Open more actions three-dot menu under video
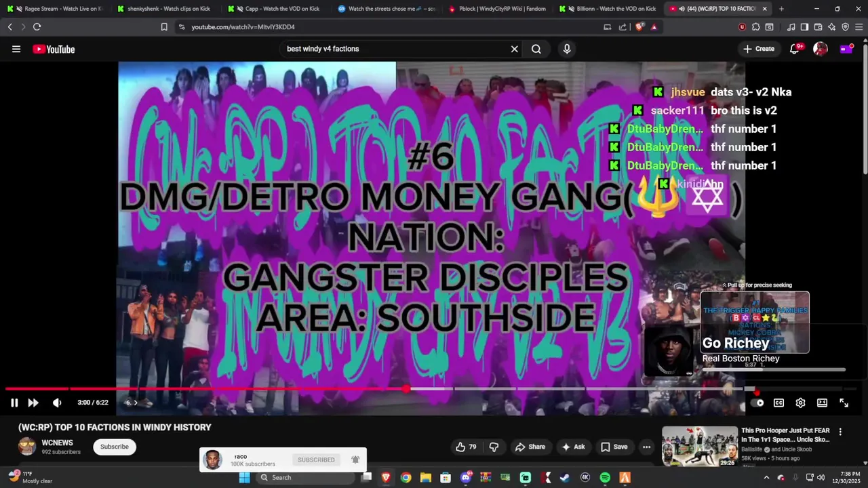The image size is (868, 488). [646, 447]
